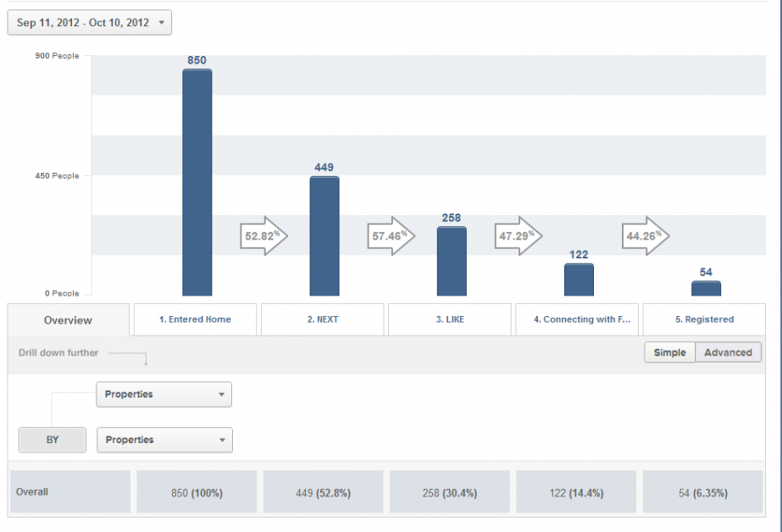Image resolution: width=782 pixels, height=532 pixels.
Task: Select the 3. LIKE step tab
Action: 450,319
